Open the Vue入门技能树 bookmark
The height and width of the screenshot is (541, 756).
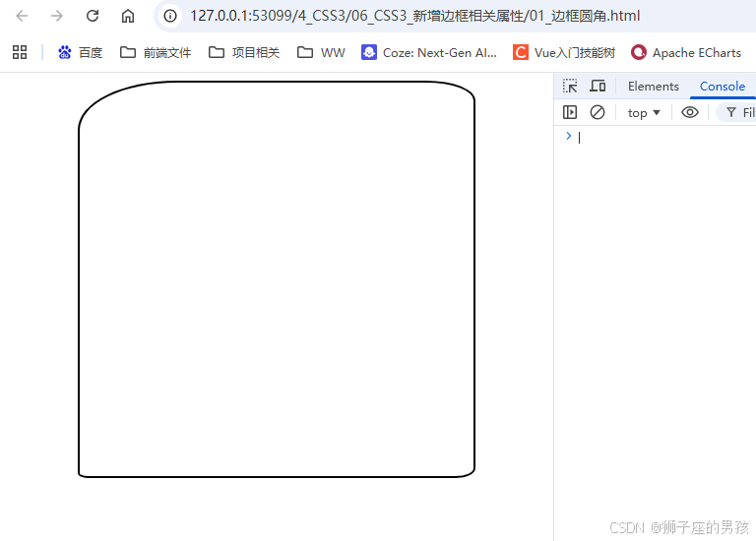(x=564, y=52)
